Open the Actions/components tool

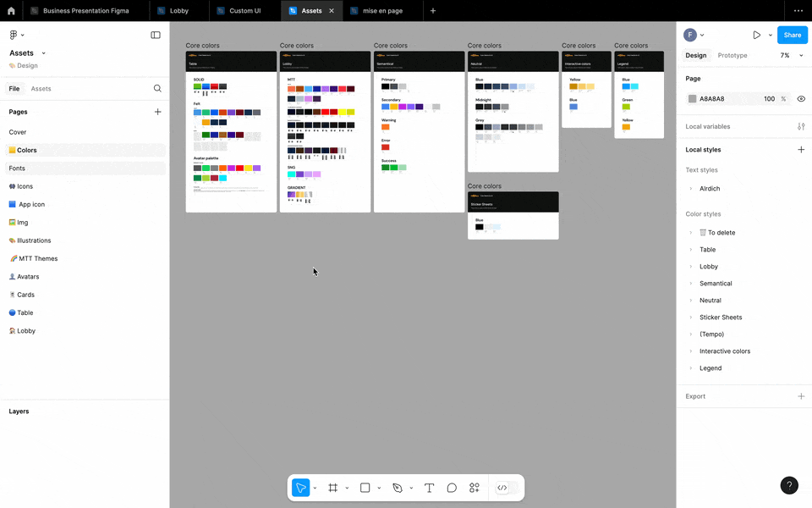(x=475, y=488)
